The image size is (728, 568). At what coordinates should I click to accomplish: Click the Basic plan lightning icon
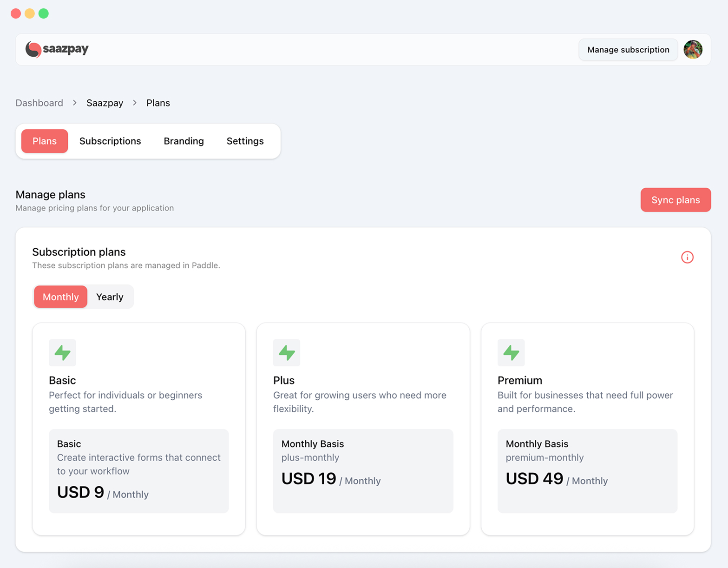click(62, 353)
